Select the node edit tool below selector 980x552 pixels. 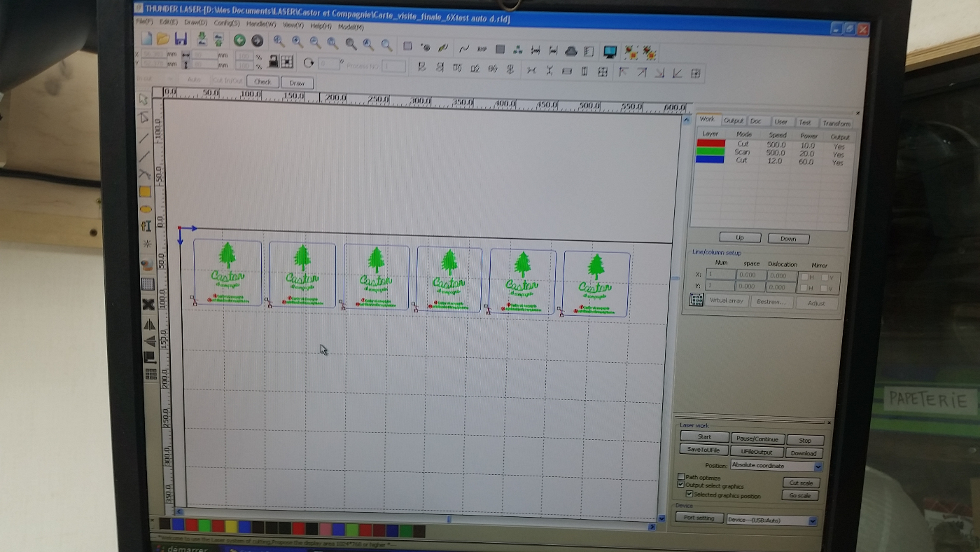143,117
